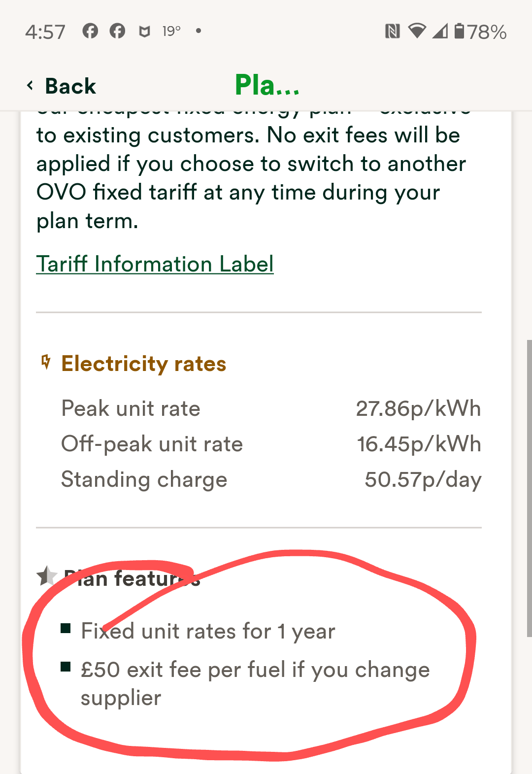Tap the Standing charge 50.57p/day value
This screenshot has width=532, height=774.
click(x=423, y=479)
